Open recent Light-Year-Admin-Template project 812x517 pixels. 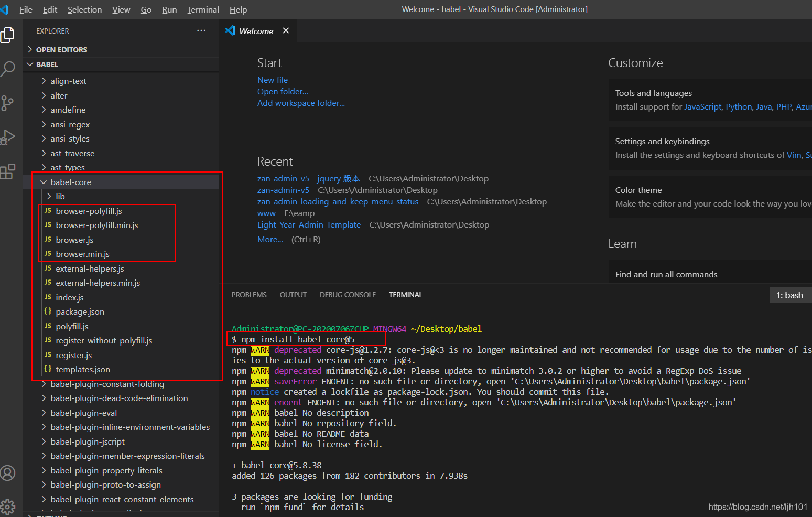pos(309,224)
